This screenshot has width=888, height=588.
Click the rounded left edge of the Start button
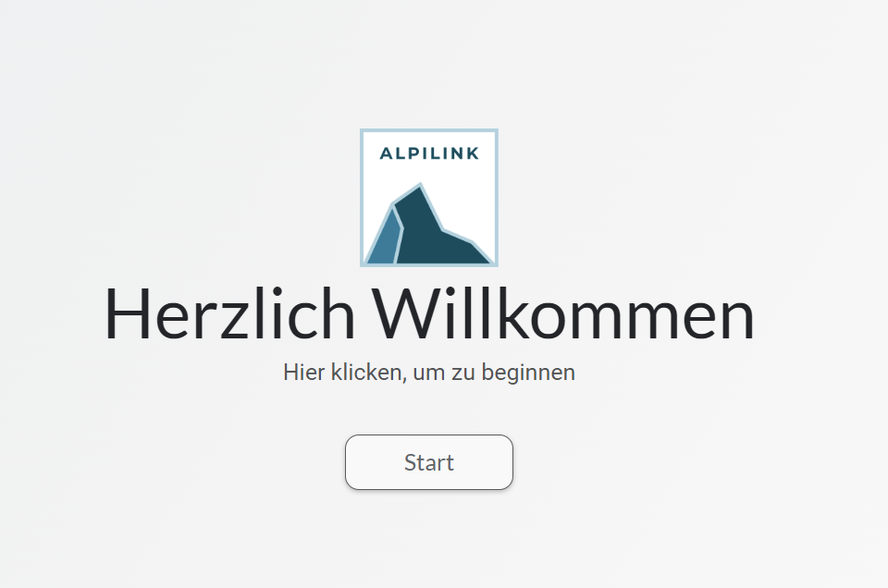point(347,461)
